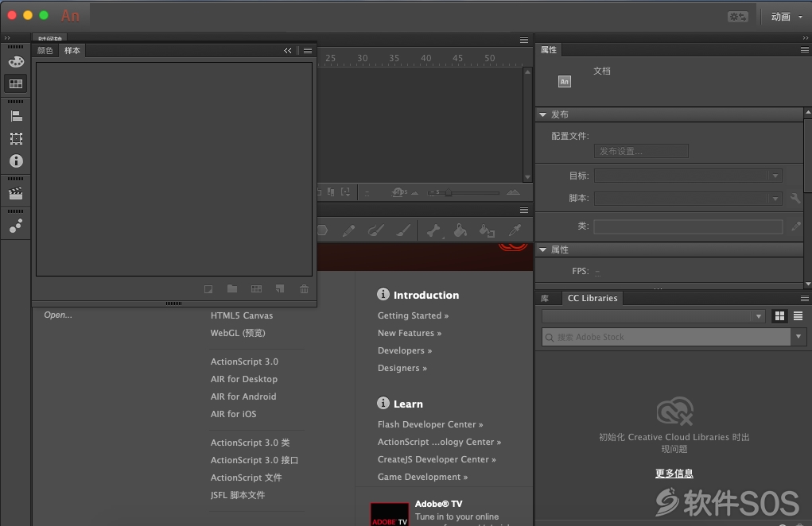Switch to the 颜色 tab
812x526 pixels.
point(45,50)
